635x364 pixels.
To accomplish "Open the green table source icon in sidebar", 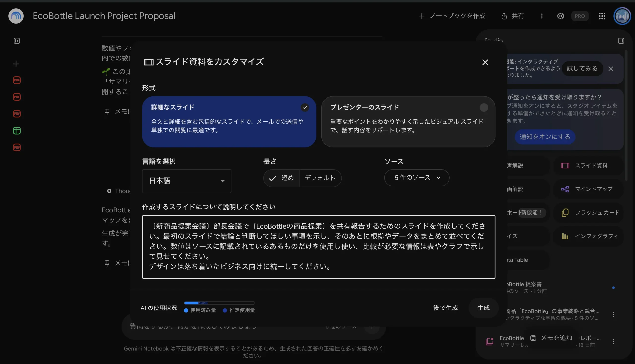I will pos(17,131).
